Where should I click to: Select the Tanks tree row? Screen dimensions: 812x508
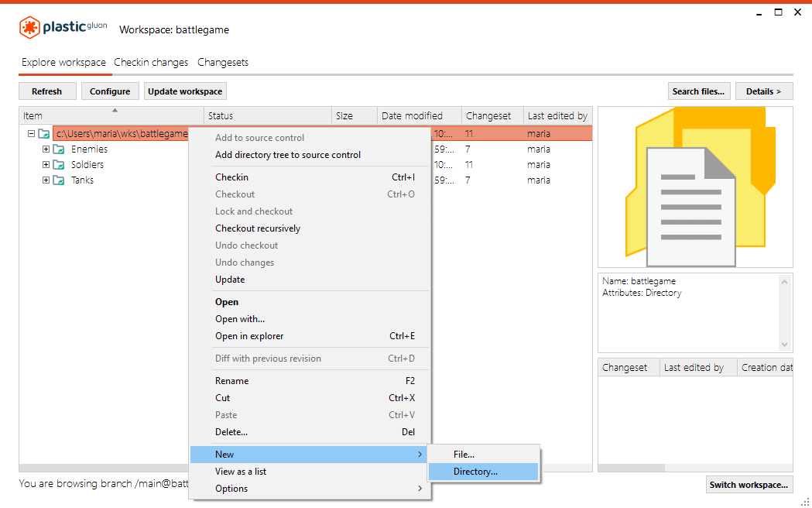(82, 180)
